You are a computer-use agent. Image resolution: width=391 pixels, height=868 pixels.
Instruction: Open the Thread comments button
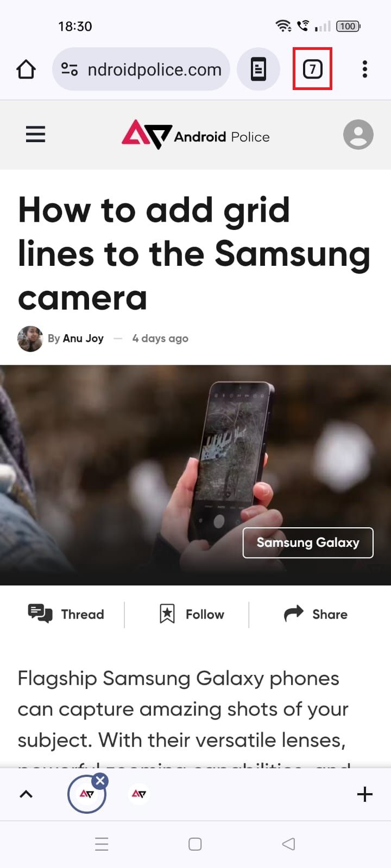pyautogui.click(x=66, y=614)
